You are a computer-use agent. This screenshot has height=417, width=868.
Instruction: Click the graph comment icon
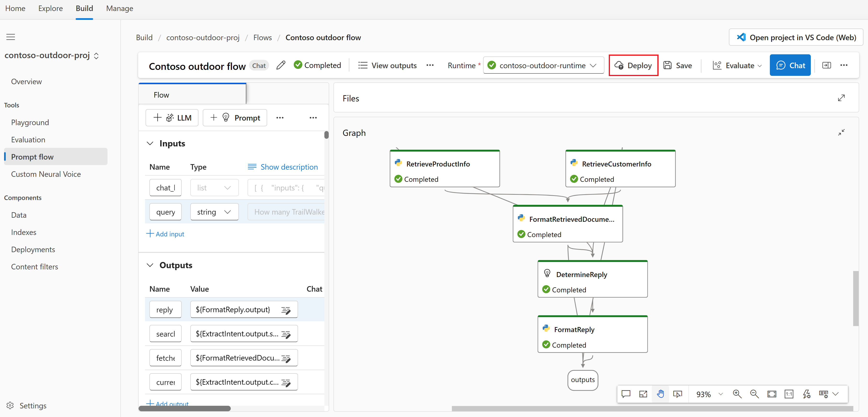(x=626, y=394)
